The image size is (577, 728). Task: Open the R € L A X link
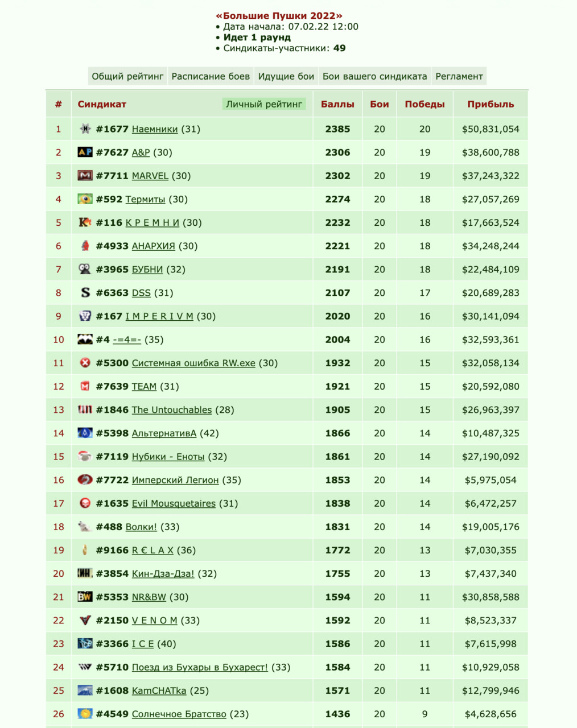point(153,550)
